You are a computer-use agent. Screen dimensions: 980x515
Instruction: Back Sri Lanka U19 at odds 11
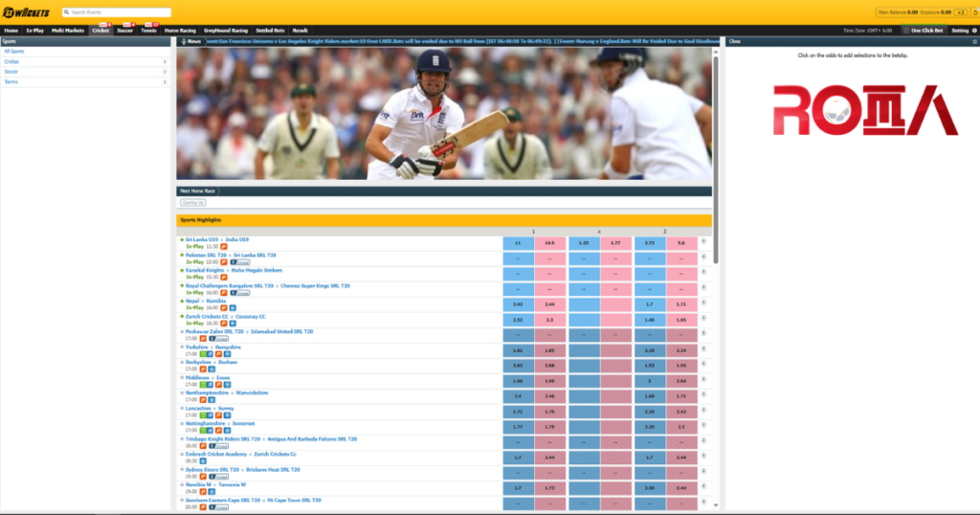pos(518,242)
